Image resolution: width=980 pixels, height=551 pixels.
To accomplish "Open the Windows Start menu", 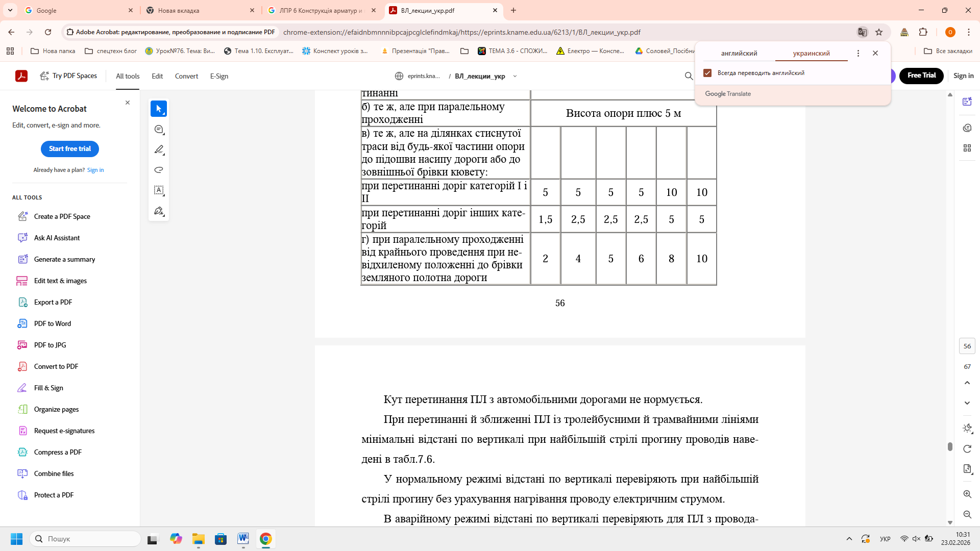I will tap(16, 539).
